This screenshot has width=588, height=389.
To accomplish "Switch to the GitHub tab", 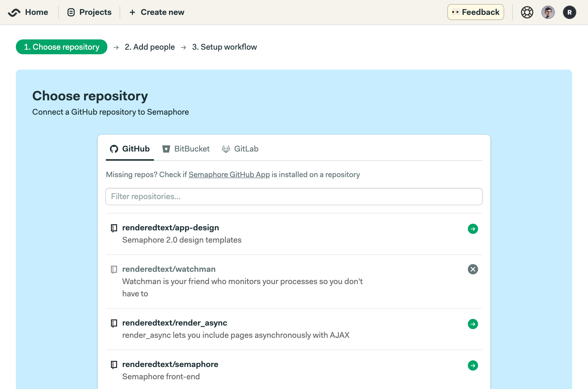I will coord(130,149).
